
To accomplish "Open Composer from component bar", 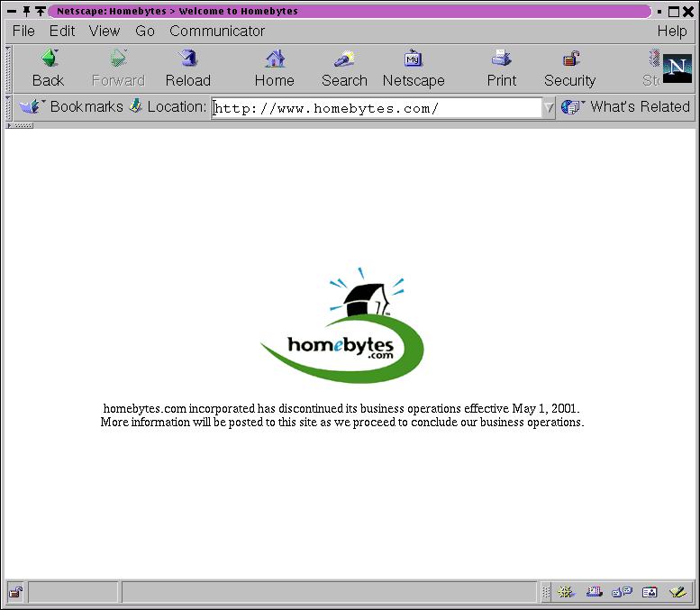I will click(677, 592).
